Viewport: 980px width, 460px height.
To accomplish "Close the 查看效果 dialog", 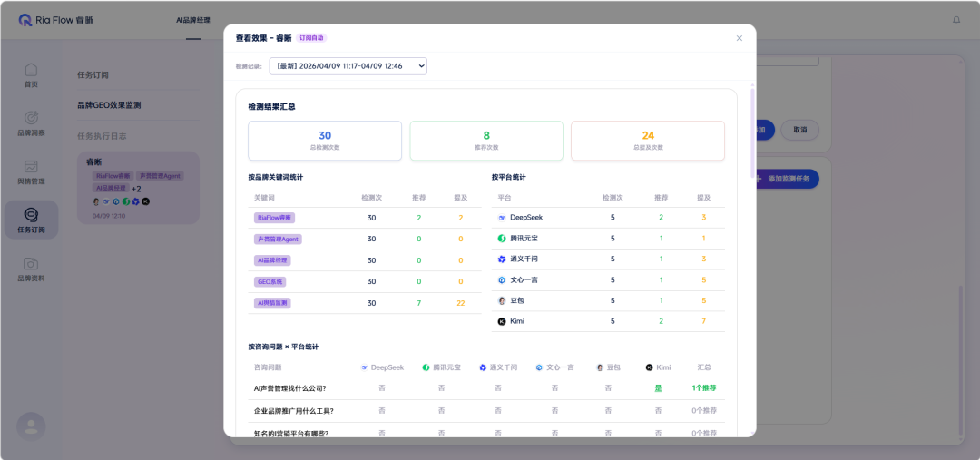I will (739, 38).
